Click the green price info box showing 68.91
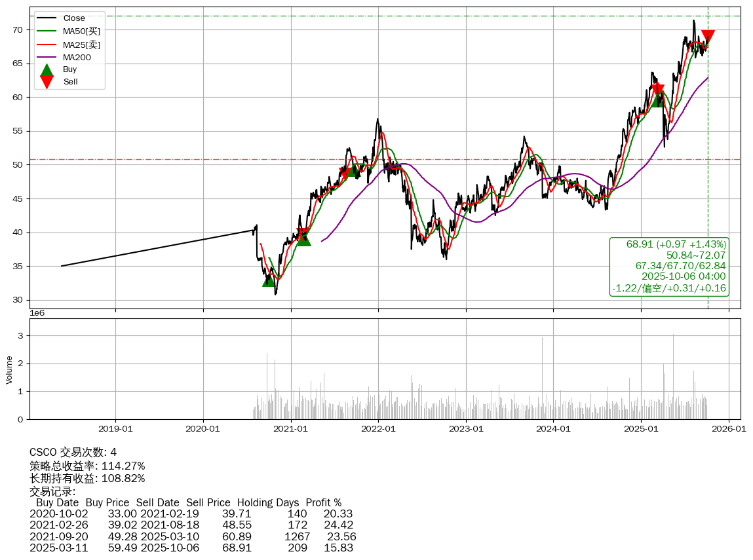Viewport: 753px width, 560px height. click(x=669, y=267)
